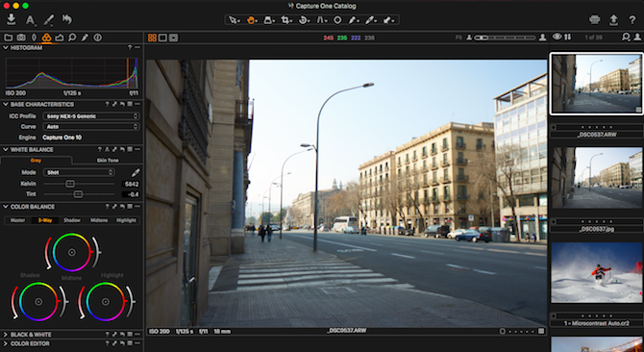The height and width of the screenshot is (352, 644).
Task: Switch to the Grey white balance tab
Action: [x=36, y=161]
